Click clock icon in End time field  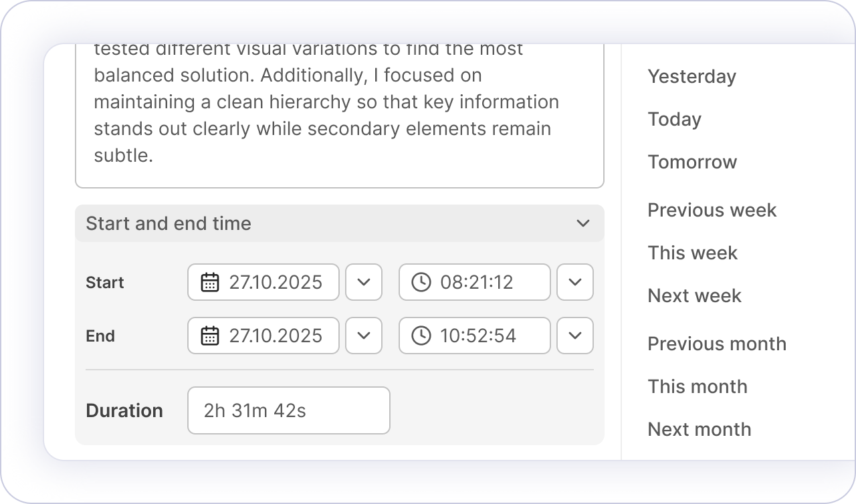(x=421, y=336)
